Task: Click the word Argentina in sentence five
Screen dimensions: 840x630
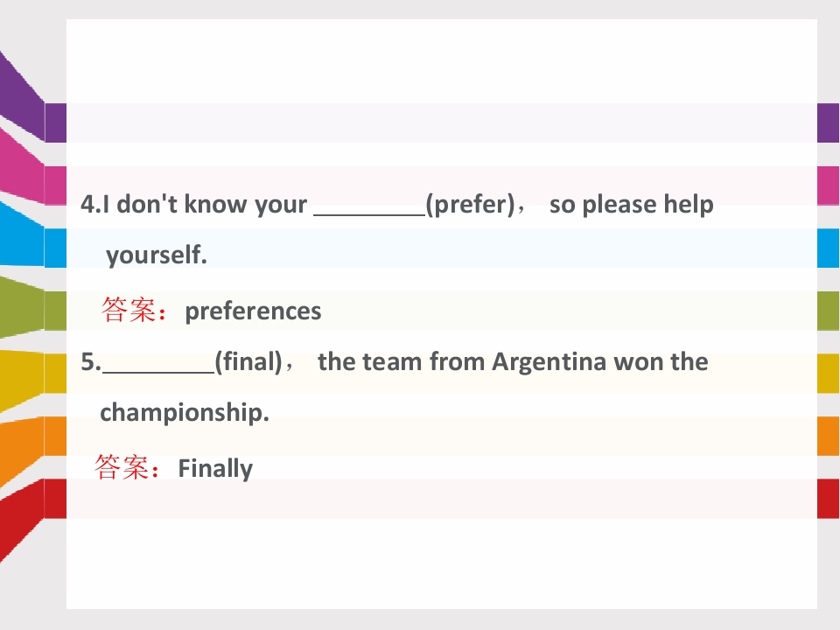Action: click(x=549, y=362)
